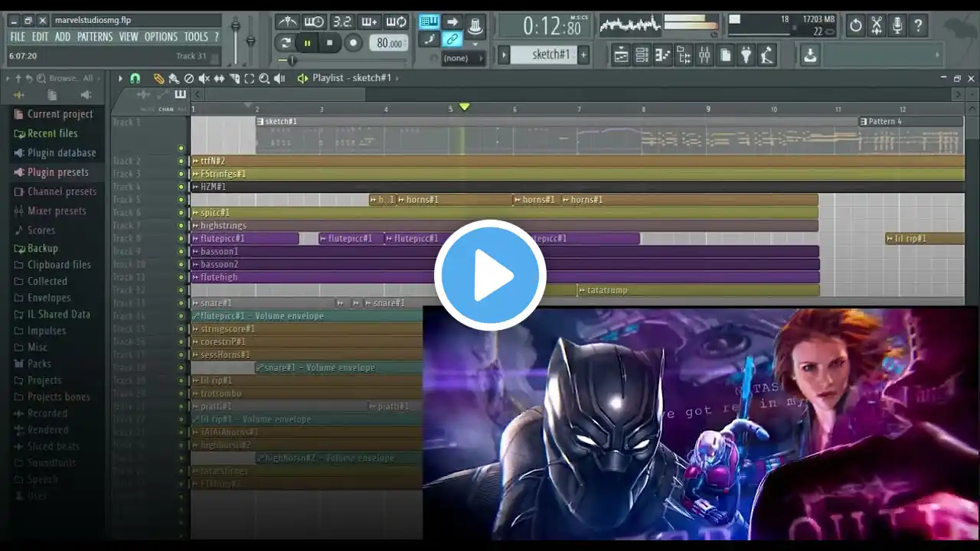Mute Track 2 using its green LED

point(181,161)
